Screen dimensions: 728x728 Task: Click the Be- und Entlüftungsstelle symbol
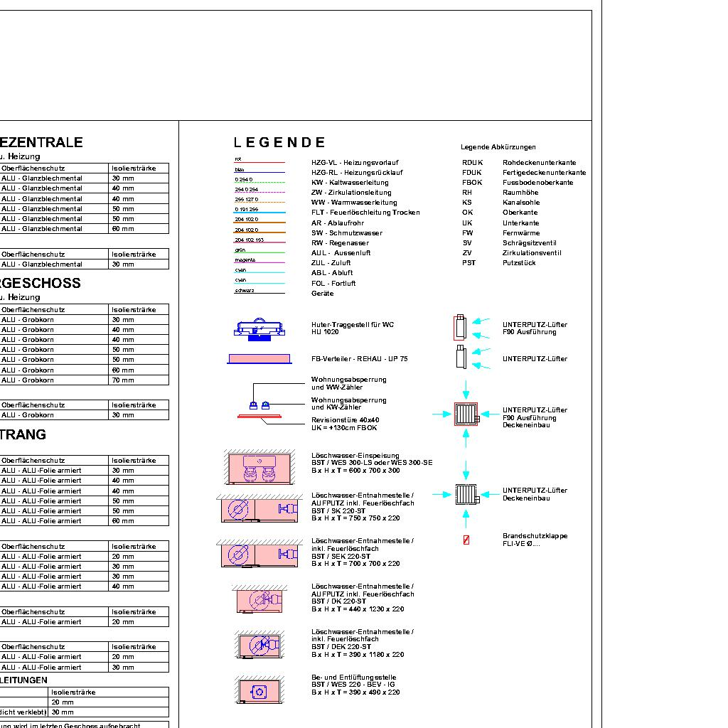tap(259, 691)
